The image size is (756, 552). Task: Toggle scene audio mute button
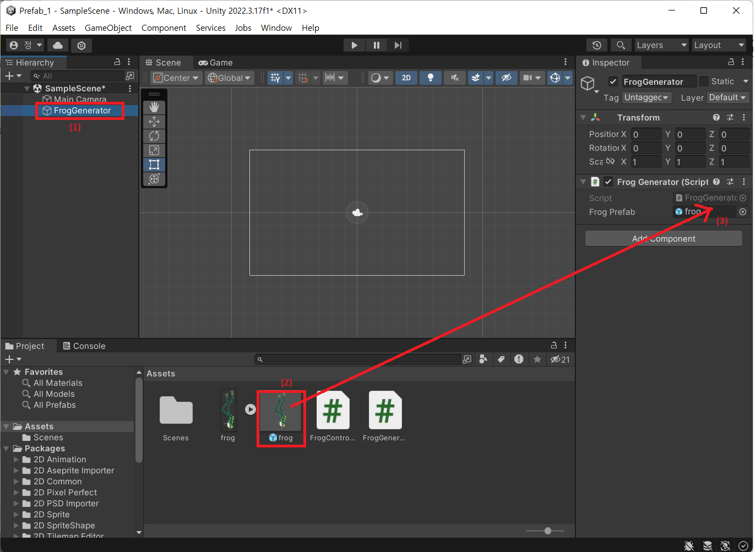pos(455,78)
